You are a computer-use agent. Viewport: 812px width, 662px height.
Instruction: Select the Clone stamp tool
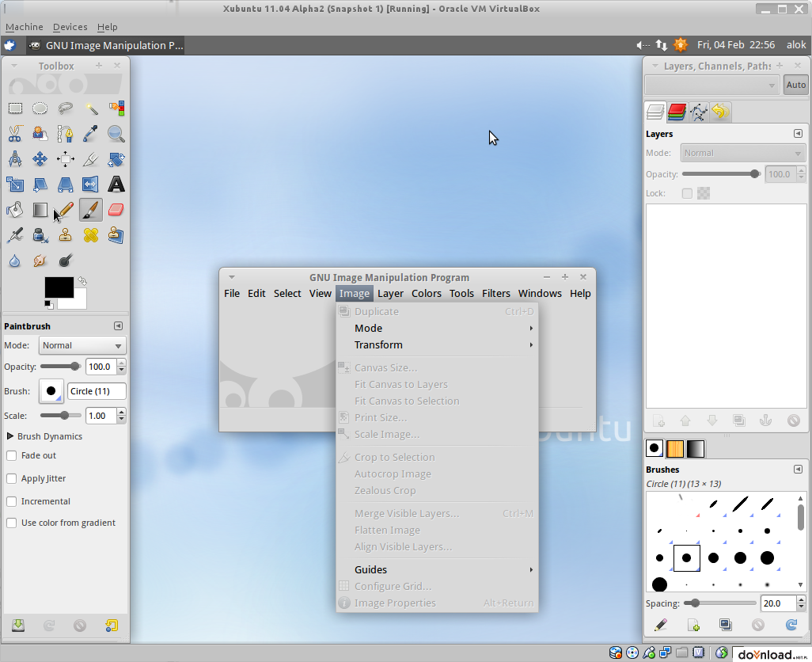point(65,235)
